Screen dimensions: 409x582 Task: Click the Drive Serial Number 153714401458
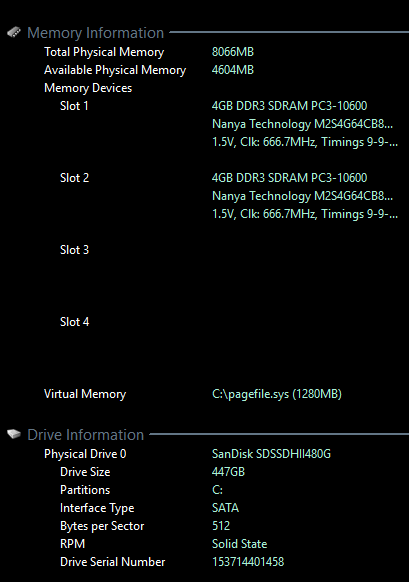248,562
